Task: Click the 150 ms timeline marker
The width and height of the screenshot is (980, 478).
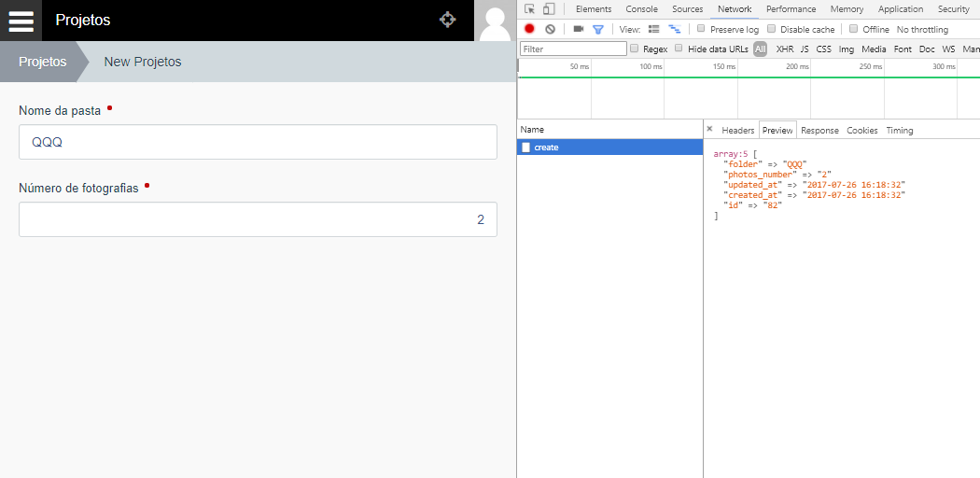Action: pos(724,66)
